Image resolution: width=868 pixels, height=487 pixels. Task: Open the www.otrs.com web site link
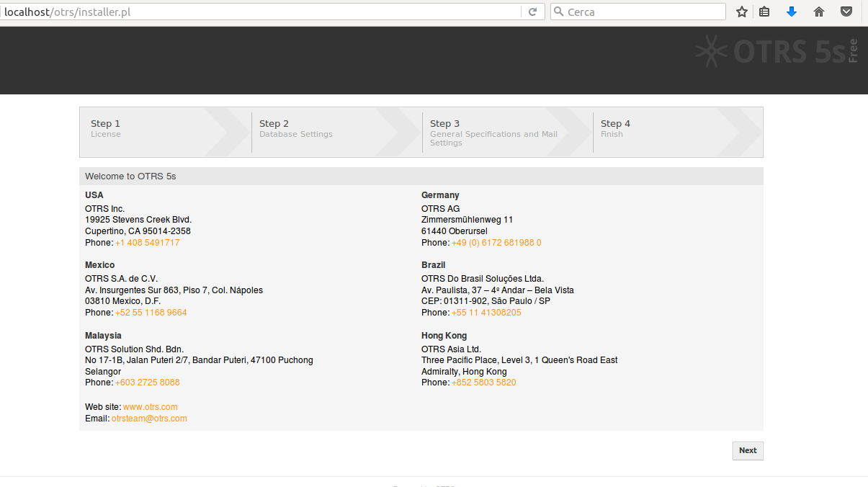click(x=151, y=407)
